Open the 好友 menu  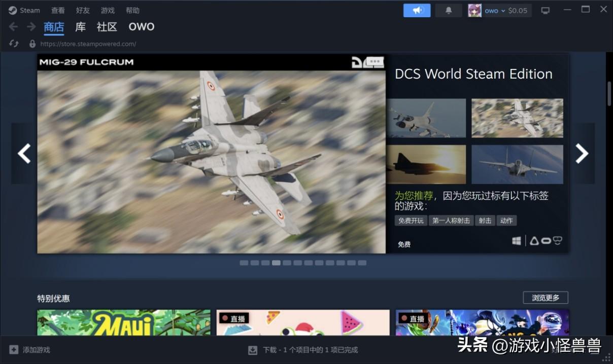click(83, 10)
